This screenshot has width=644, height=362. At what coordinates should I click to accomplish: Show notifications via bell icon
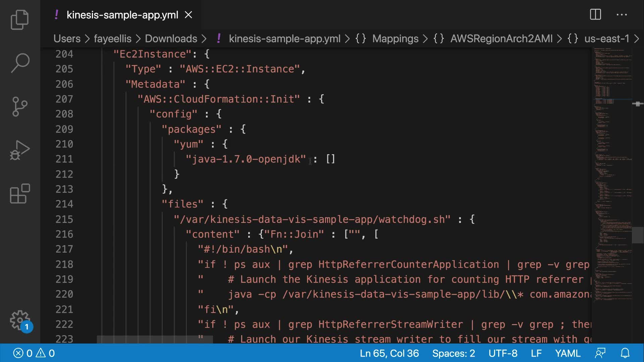(x=625, y=353)
